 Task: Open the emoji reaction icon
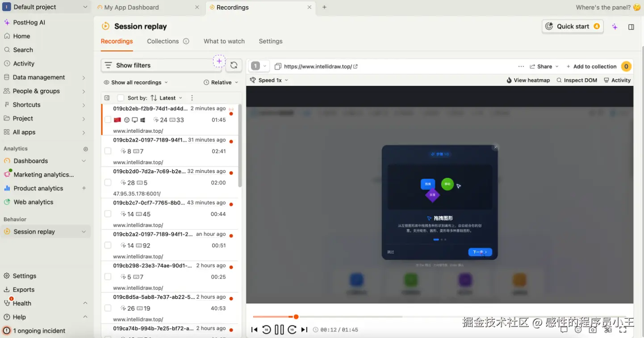click(x=578, y=330)
